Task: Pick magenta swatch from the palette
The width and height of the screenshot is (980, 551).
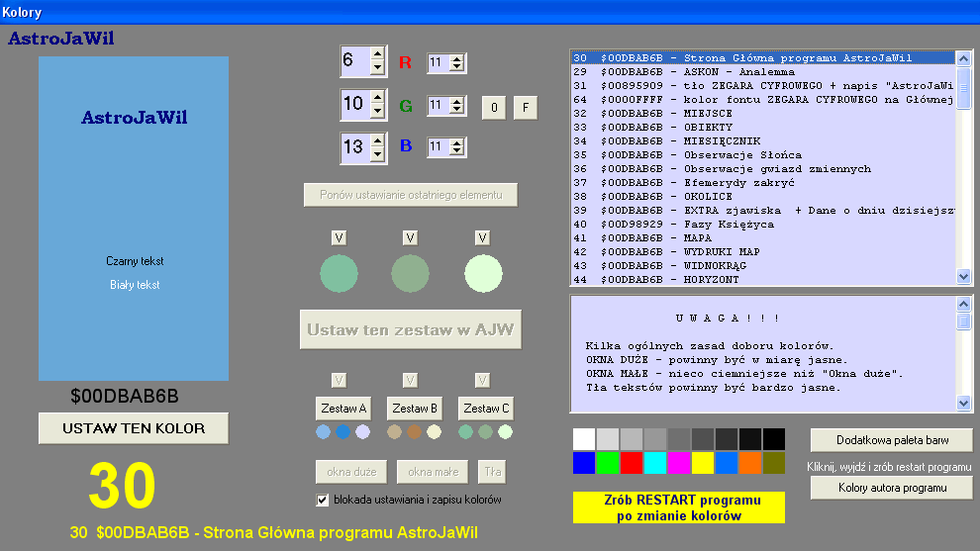Action: pyautogui.click(x=679, y=463)
